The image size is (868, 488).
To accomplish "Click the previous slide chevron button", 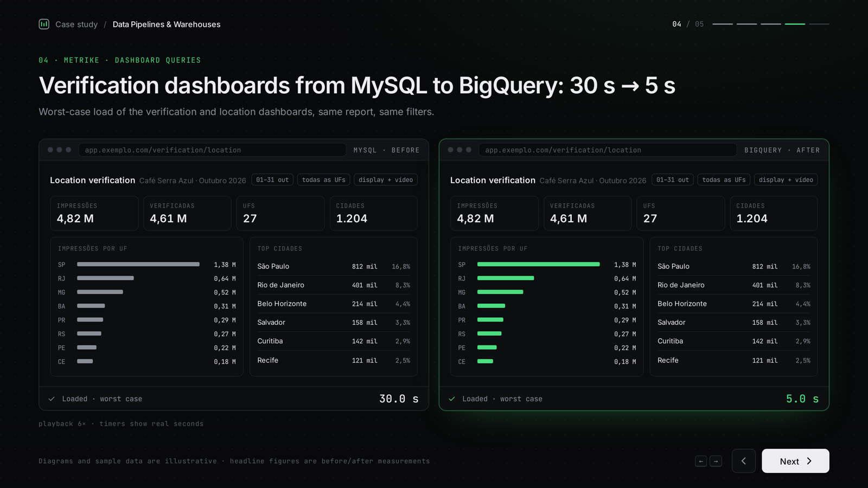I will (744, 461).
